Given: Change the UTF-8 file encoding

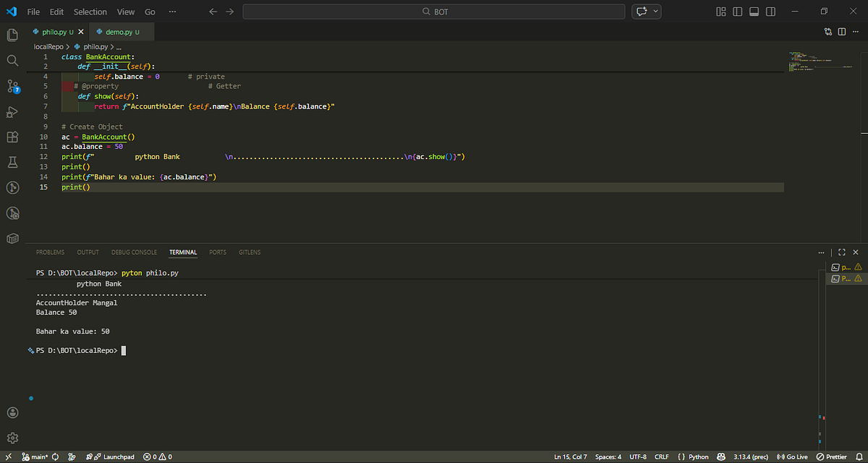Looking at the screenshot, I should 638,457.
